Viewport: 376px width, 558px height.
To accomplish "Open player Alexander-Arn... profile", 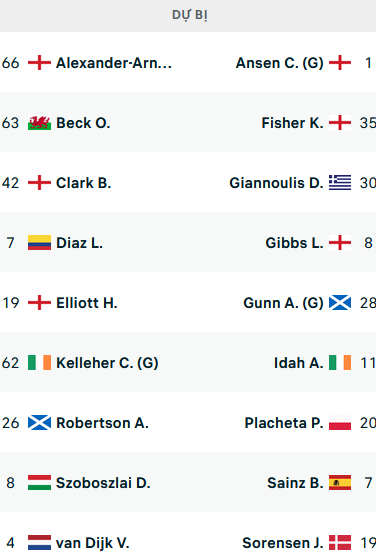I will click(x=114, y=63).
